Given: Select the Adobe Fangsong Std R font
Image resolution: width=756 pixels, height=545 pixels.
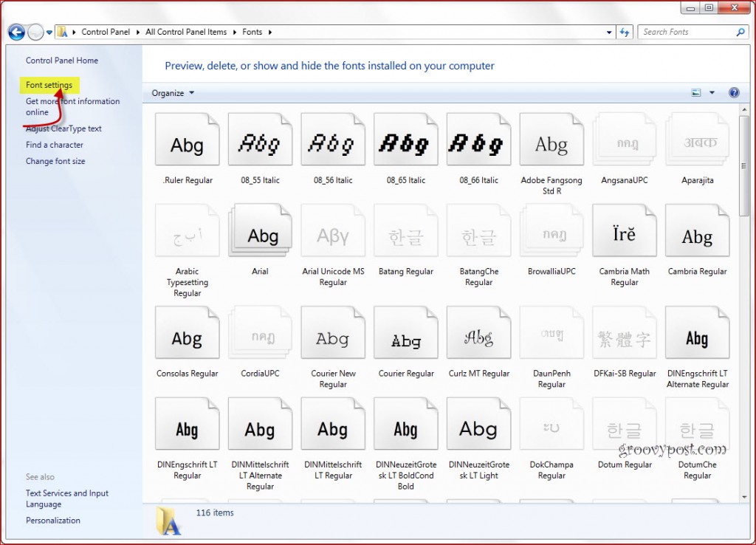Looking at the screenshot, I should (551, 145).
